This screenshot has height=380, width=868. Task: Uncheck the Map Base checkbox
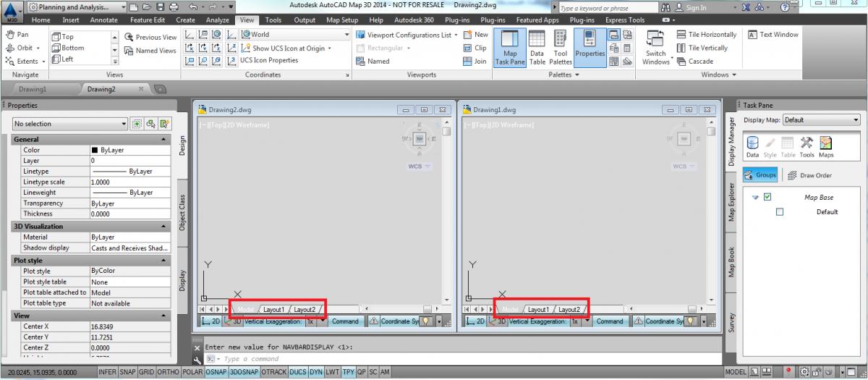(767, 197)
